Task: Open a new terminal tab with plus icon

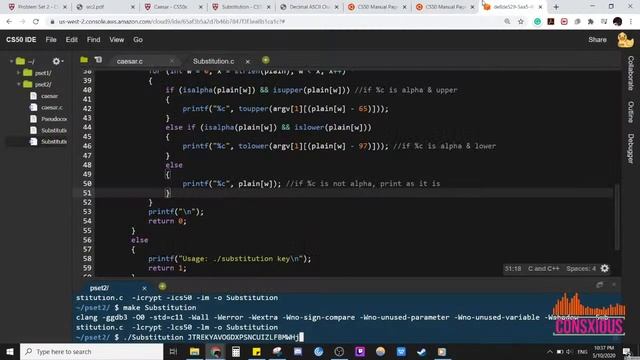Action: [x=162, y=287]
